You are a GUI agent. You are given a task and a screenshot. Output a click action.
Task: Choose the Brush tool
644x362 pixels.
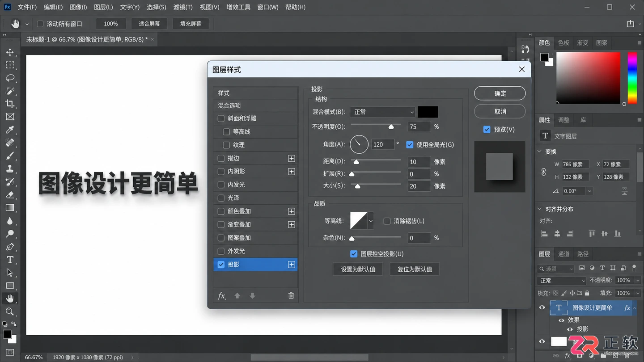[10, 156]
